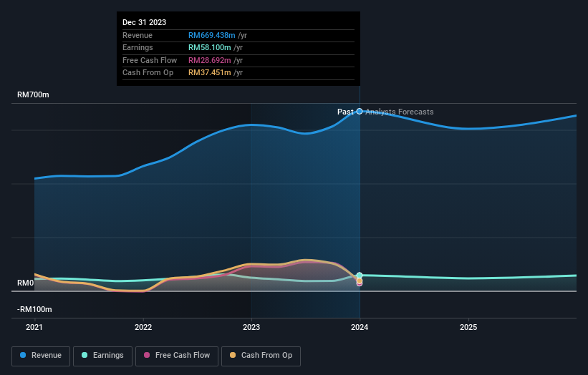Click the tooltip date 'Dec 31 2023'
588x375 pixels.
click(145, 22)
